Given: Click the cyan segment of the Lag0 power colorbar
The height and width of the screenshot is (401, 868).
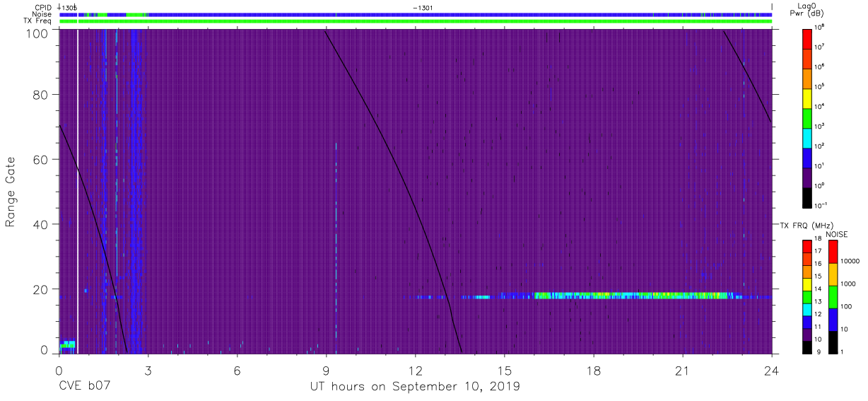Looking at the screenshot, I should (807, 138).
